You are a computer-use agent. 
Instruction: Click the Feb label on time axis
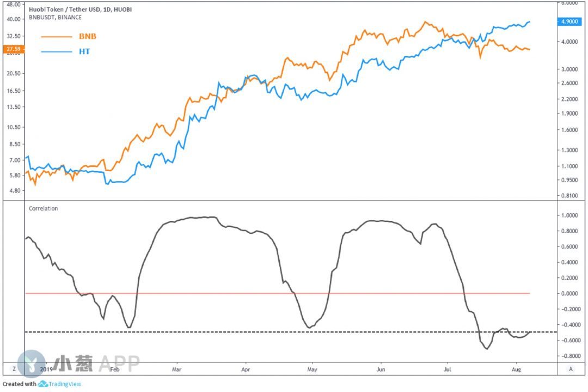(x=115, y=370)
